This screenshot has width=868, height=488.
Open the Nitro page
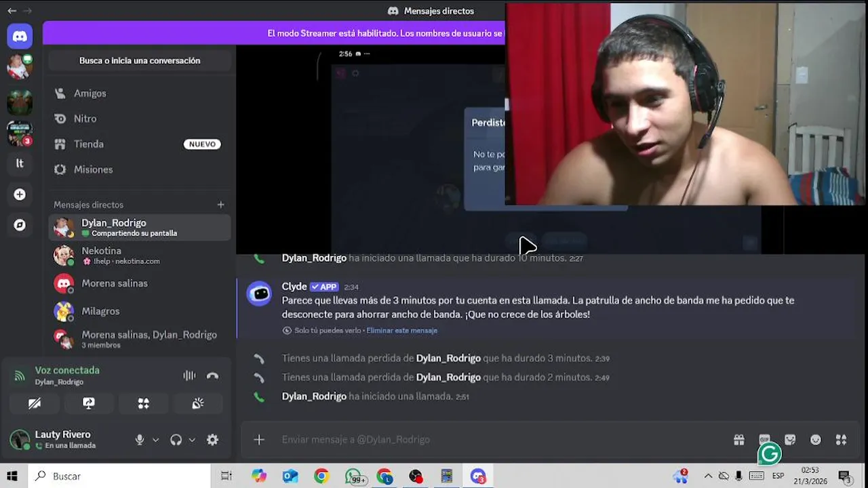point(140,119)
